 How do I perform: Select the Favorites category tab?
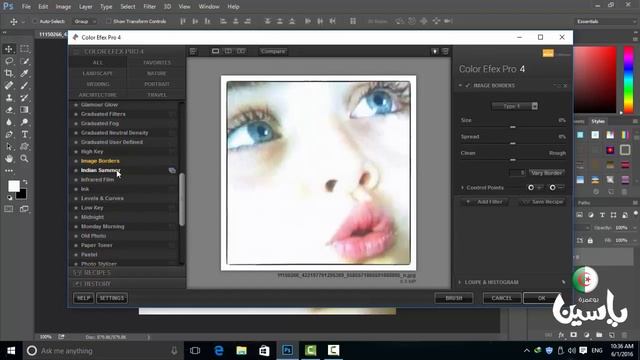(x=157, y=63)
